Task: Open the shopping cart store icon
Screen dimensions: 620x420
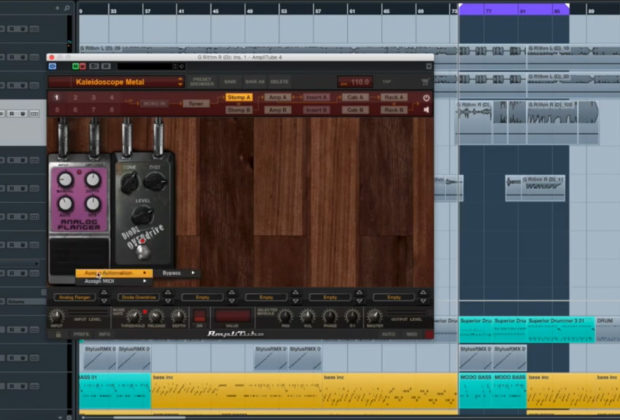Action: tap(425, 82)
